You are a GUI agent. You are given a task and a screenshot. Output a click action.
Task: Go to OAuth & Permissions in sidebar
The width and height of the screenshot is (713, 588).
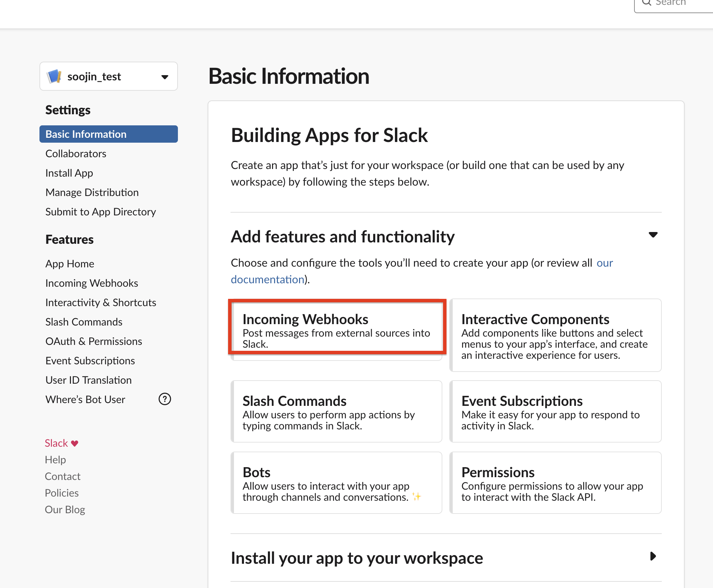click(94, 341)
